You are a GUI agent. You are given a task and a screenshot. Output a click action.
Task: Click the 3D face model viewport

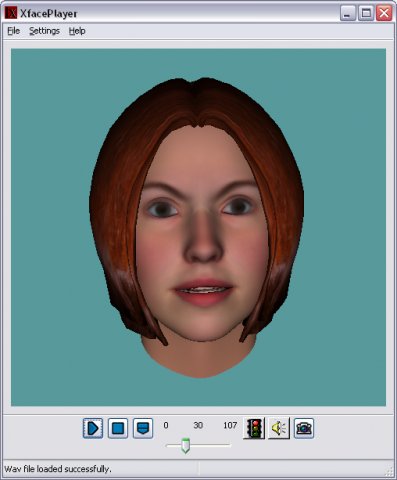pos(198,227)
